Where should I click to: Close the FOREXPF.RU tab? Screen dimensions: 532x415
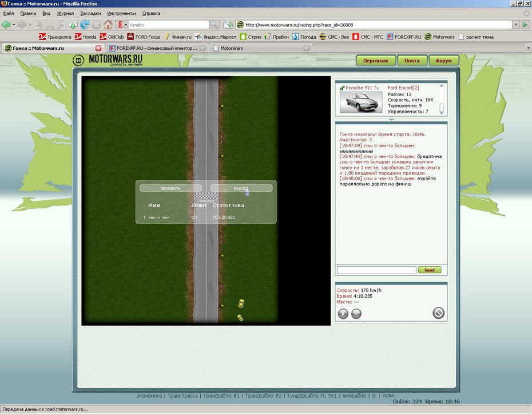pos(203,48)
